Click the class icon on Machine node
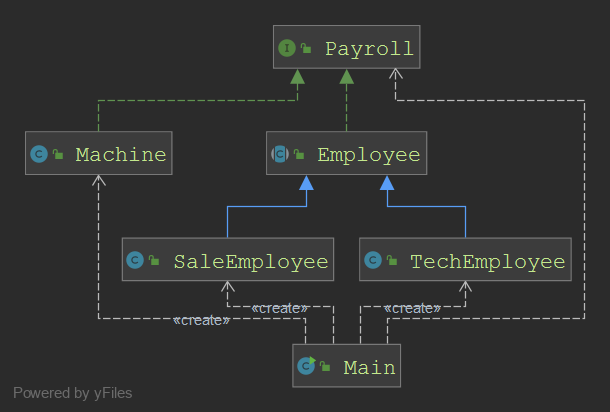Screen dimensions: 610x412 pyautogui.click(x=39, y=154)
